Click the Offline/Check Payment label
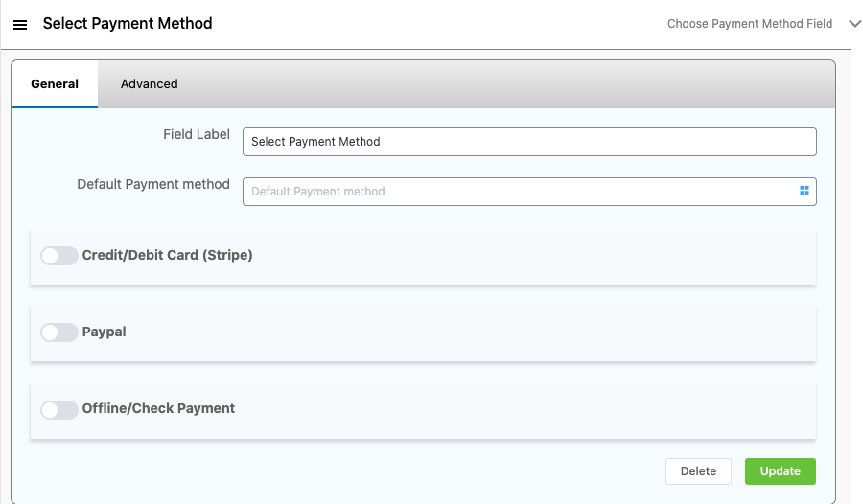This screenshot has height=504, width=863. (159, 409)
